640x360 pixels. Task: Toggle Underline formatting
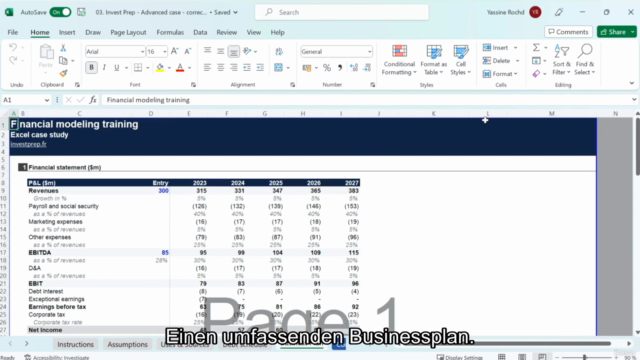tap(117, 68)
